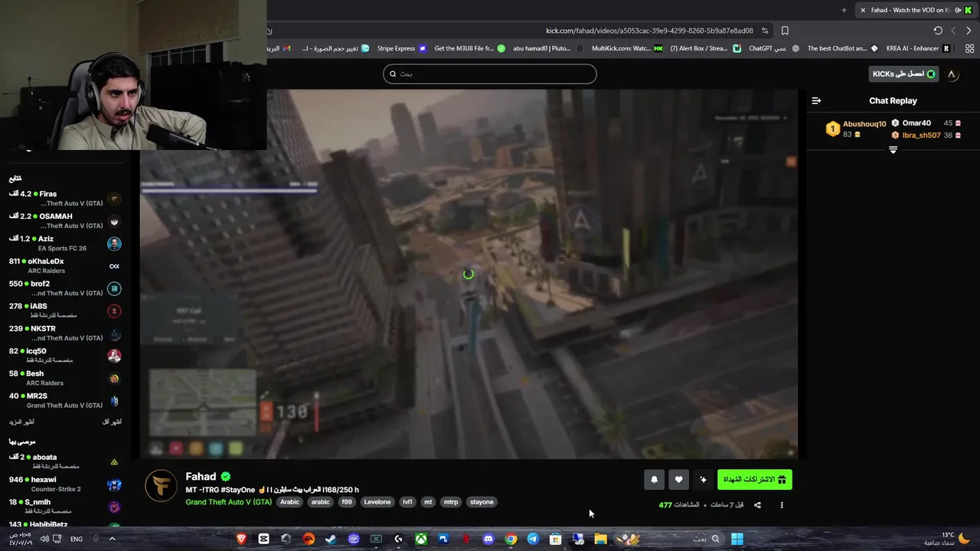Click the f89 tag

pyautogui.click(x=347, y=502)
